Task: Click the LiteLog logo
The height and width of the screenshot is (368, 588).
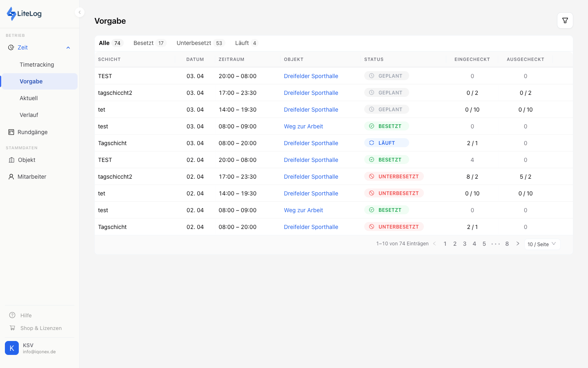Action: [24, 13]
